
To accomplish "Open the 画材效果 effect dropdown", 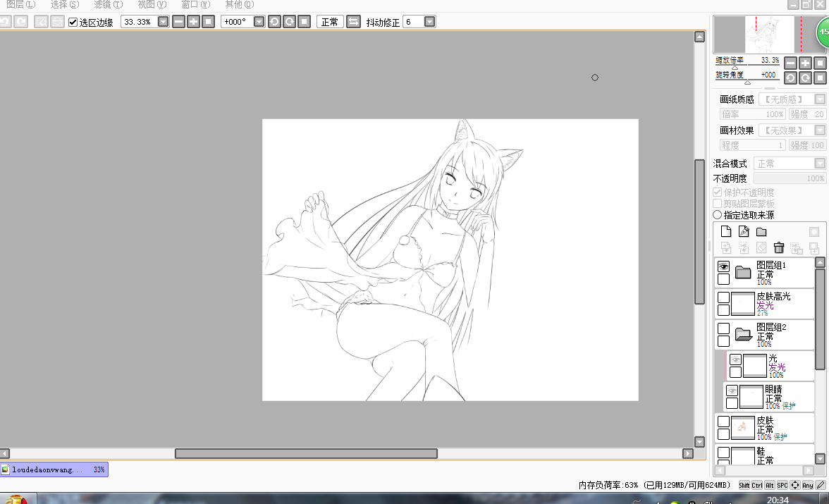I will pyautogui.click(x=820, y=130).
